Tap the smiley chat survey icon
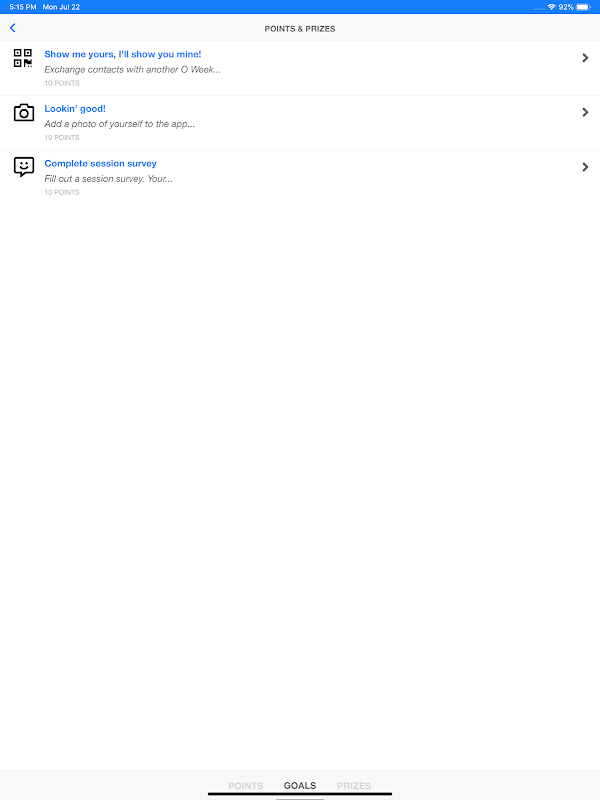This screenshot has width=600, height=800. click(23, 167)
